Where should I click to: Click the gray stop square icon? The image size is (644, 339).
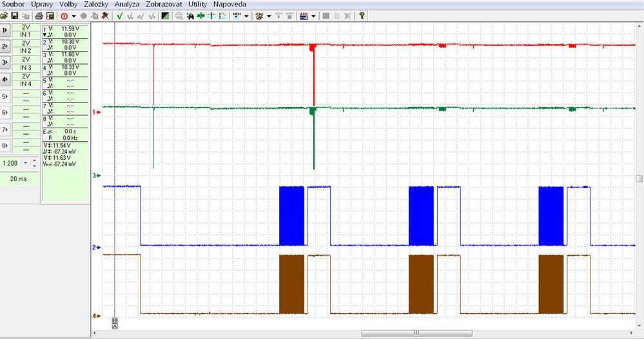tap(326, 16)
